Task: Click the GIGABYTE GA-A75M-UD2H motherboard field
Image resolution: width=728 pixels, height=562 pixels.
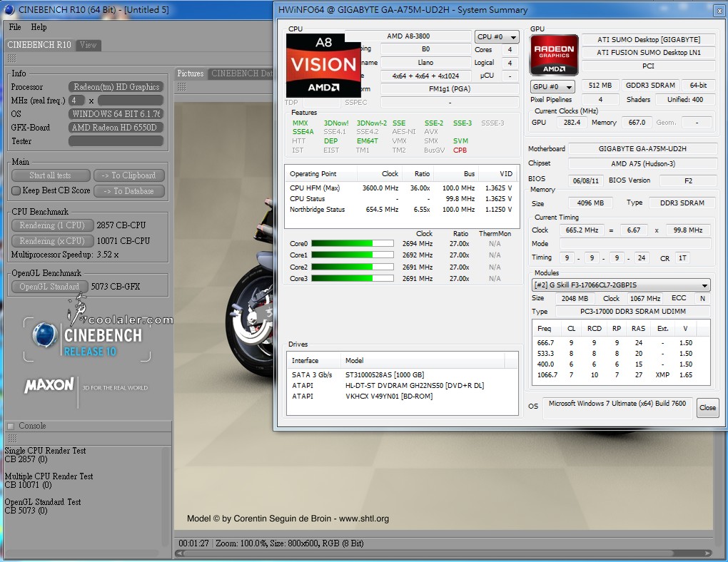Action: coord(642,148)
